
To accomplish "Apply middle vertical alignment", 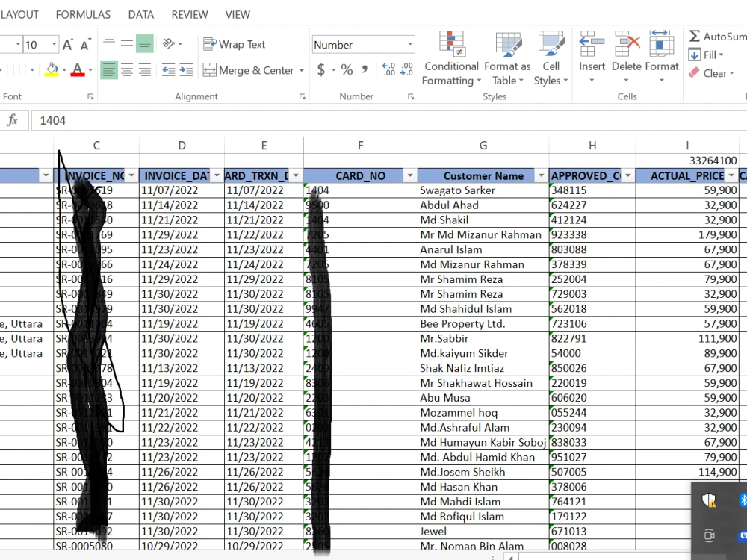I will [x=127, y=43].
